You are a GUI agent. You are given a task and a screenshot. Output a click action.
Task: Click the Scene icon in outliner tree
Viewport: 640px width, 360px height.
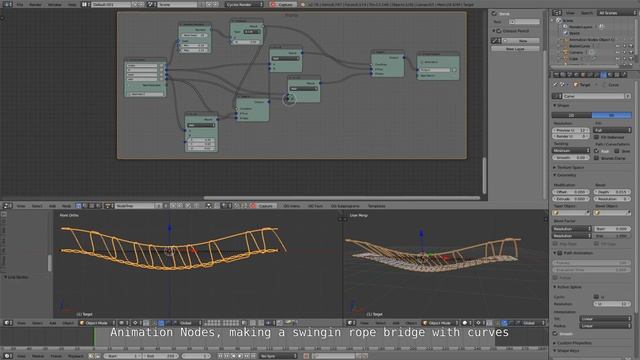[559, 20]
